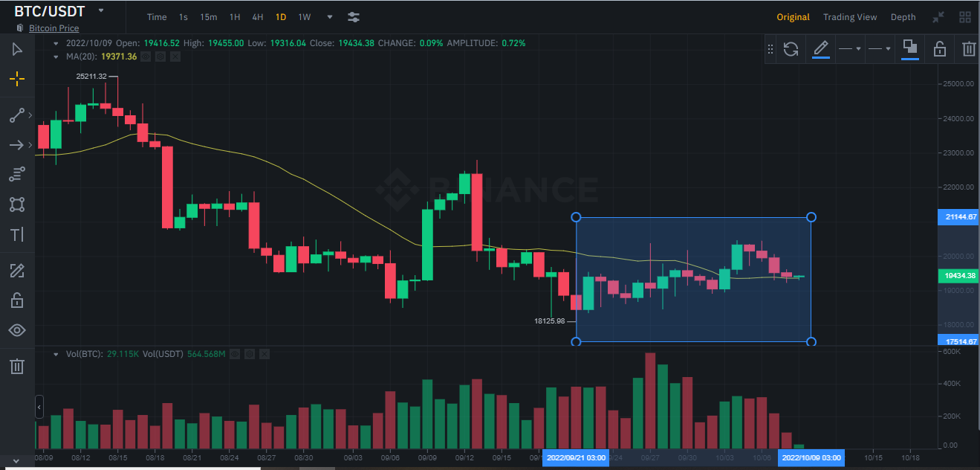Collapse drawing sidebar using bottom chevron
Viewport: 980px width, 470px height.
16,460
